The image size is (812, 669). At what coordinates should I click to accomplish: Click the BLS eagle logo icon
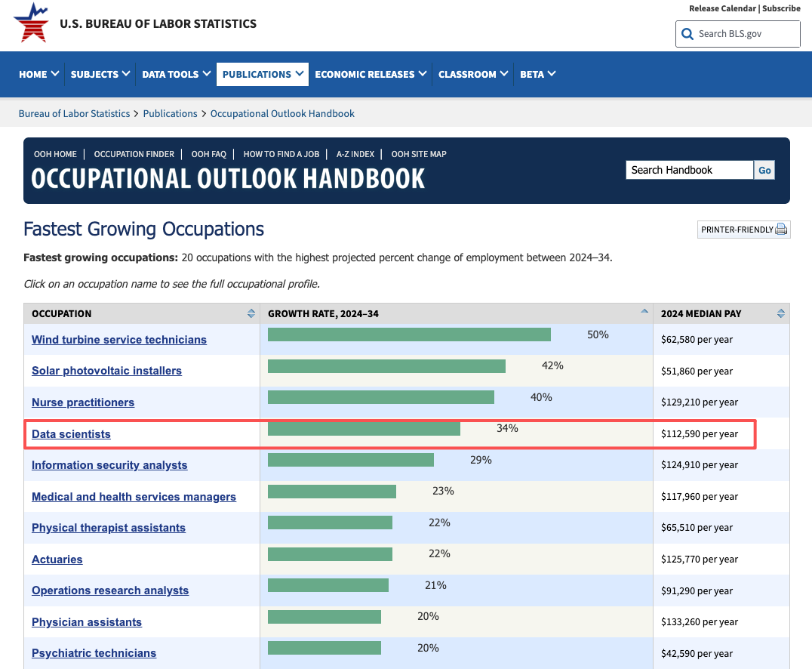[x=32, y=23]
